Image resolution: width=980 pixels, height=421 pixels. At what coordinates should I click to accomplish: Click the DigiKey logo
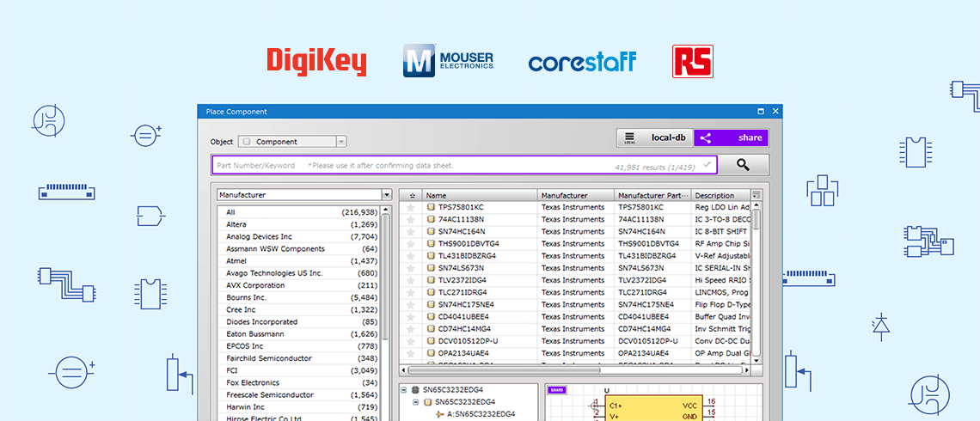pyautogui.click(x=316, y=62)
